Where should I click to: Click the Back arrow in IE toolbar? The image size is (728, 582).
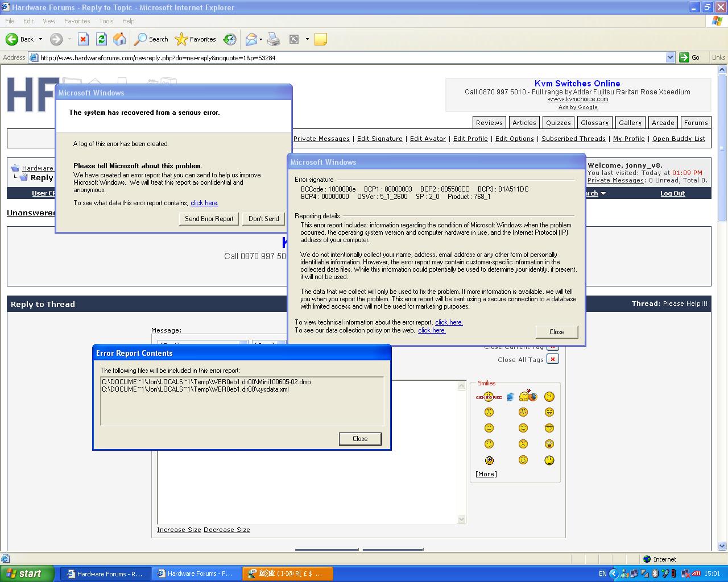[12, 39]
